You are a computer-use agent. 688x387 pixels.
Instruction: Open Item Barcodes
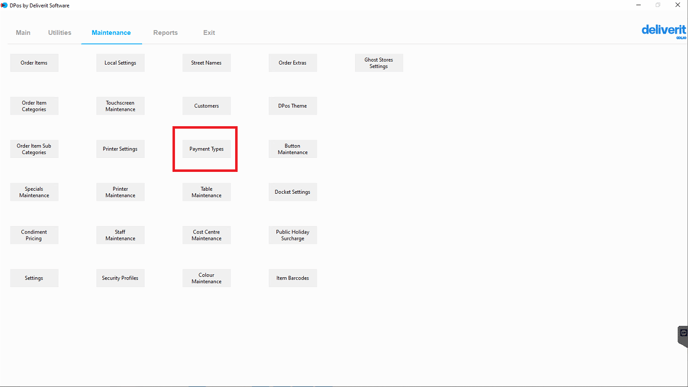pyautogui.click(x=293, y=278)
